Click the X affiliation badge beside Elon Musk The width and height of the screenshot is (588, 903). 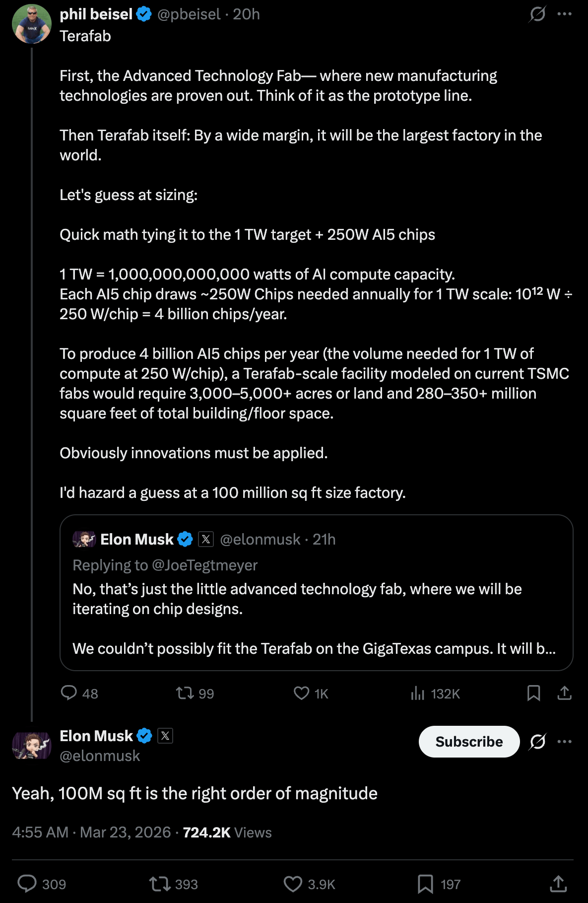click(x=165, y=736)
